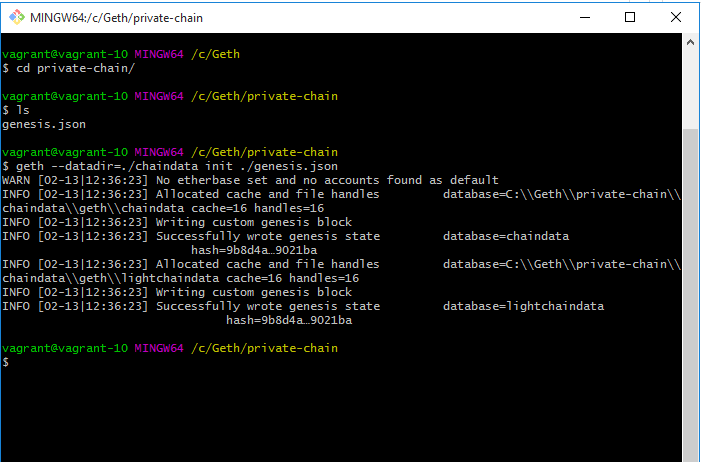Click the scrollbar up arrow

point(690,42)
